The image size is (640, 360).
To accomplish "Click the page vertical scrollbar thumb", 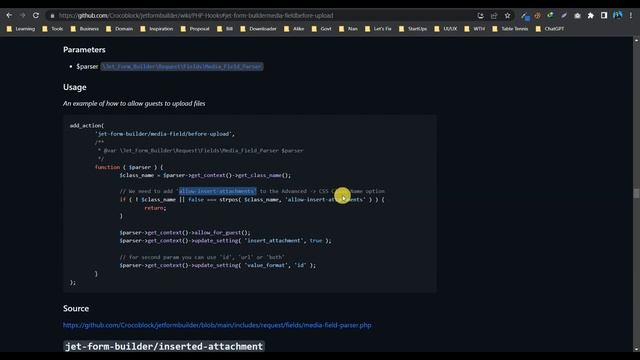I will (x=636, y=193).
